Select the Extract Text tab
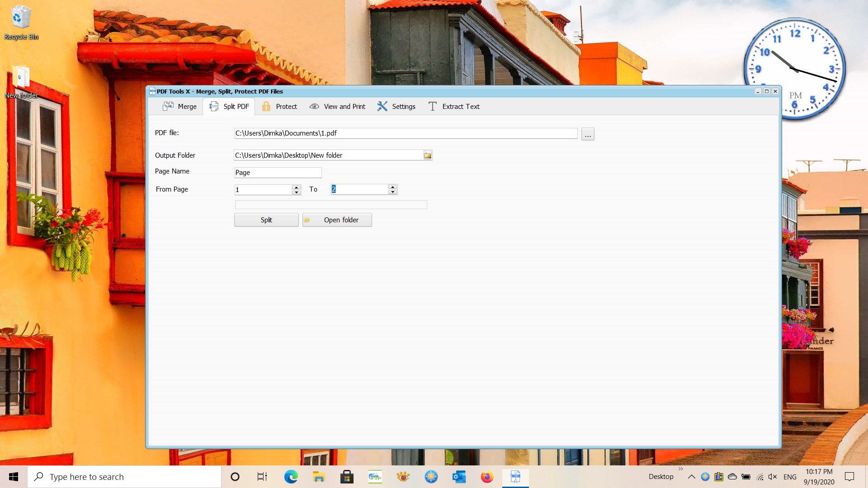This screenshot has height=488, width=868. (x=454, y=107)
